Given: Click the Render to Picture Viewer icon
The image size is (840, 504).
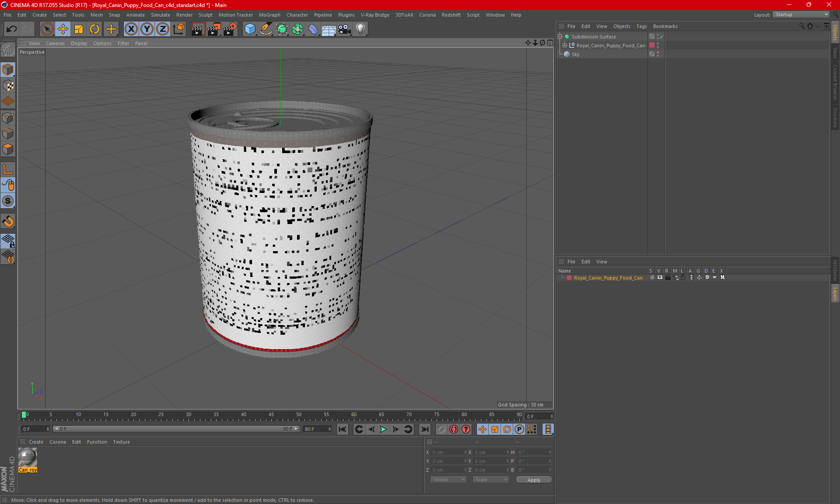Looking at the screenshot, I should tap(214, 29).
